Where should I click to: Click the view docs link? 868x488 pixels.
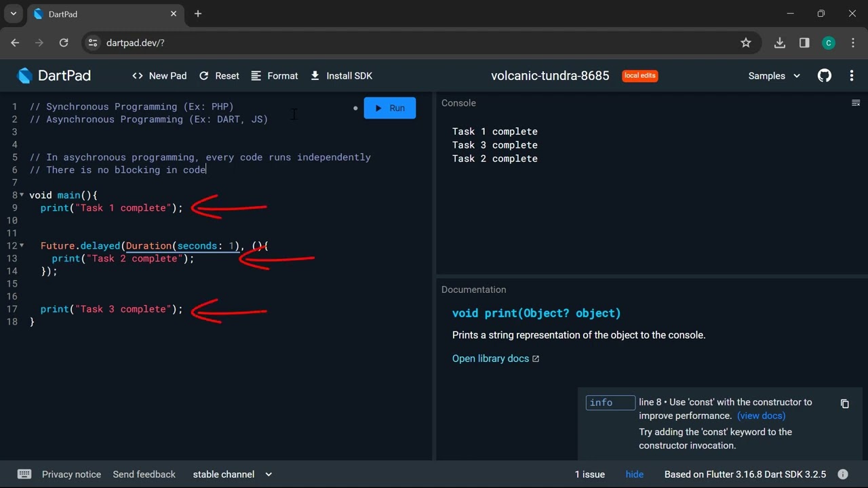pyautogui.click(x=761, y=415)
